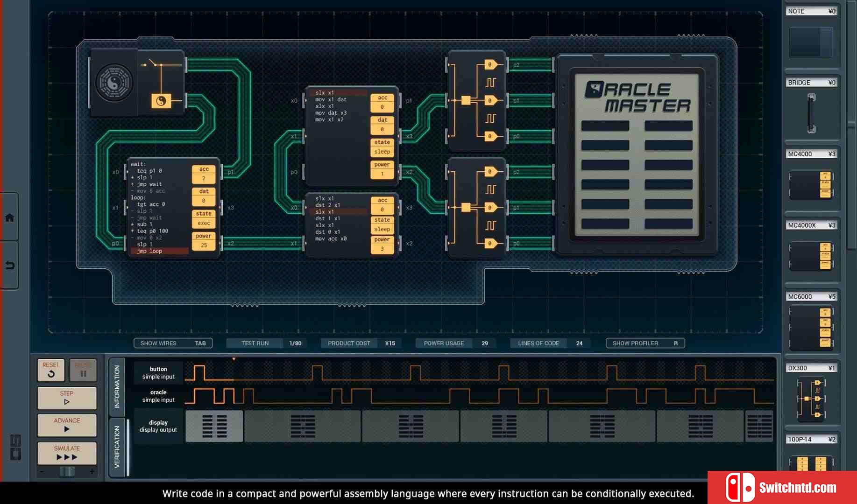Click 'mov acc x0' line in bottom chip
This screenshot has width=857, height=504.
click(x=331, y=238)
